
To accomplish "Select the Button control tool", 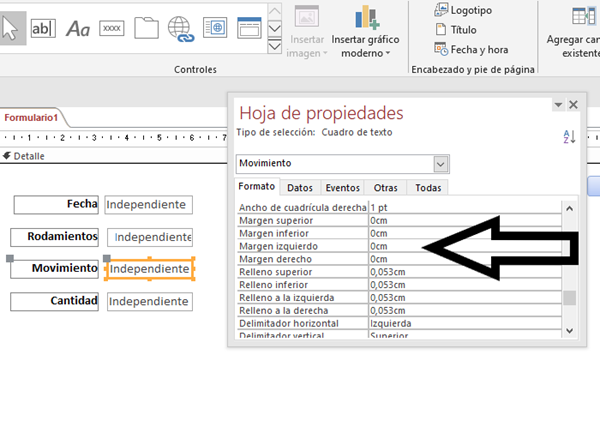I will pos(112,28).
